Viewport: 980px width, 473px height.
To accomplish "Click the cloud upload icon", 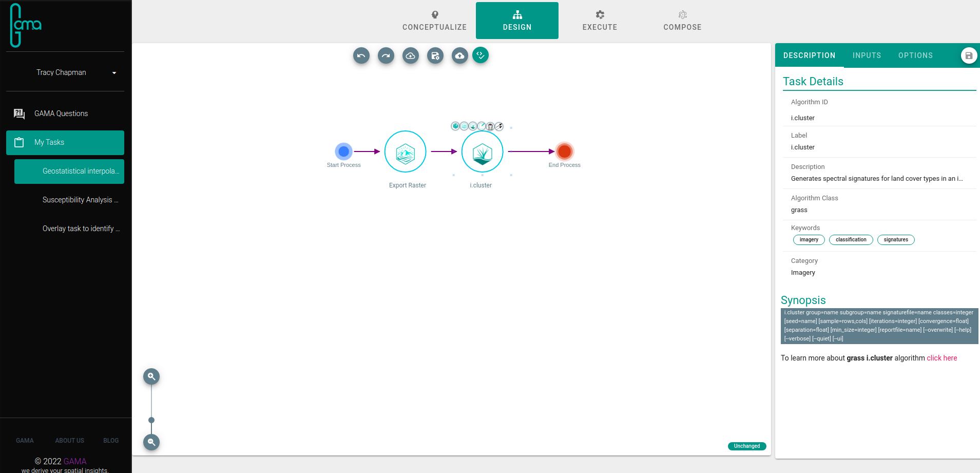I will [x=459, y=55].
